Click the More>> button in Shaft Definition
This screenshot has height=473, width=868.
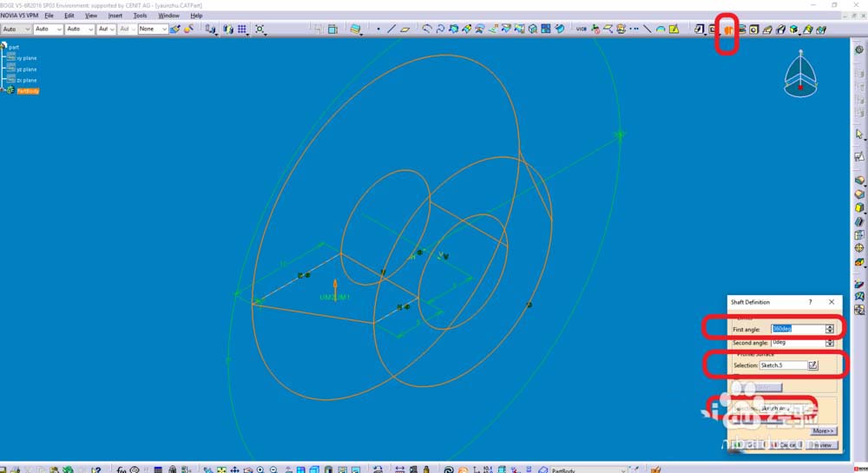[x=823, y=431]
